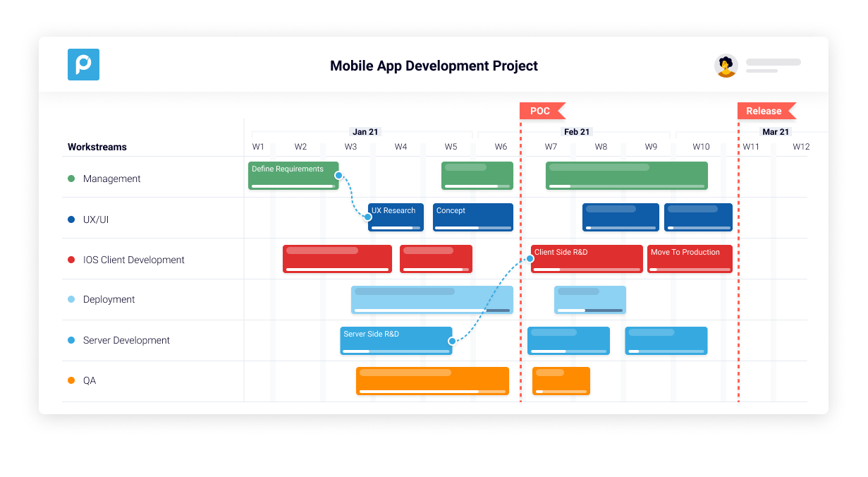Open the Move To Production task bar
This screenshot has width=868, height=477.
click(x=690, y=259)
